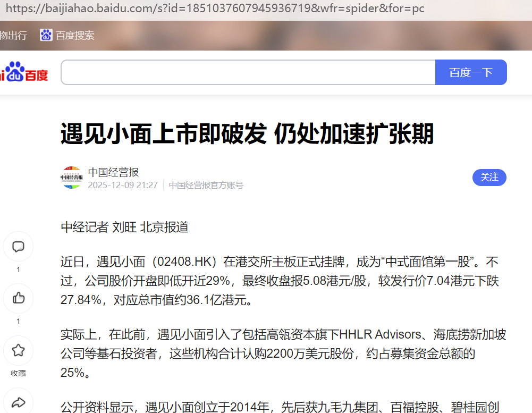Click the byline 中经记者 刘旺 北京报道
Image resolution: width=532 pixels, height=413 pixels.
click(124, 227)
